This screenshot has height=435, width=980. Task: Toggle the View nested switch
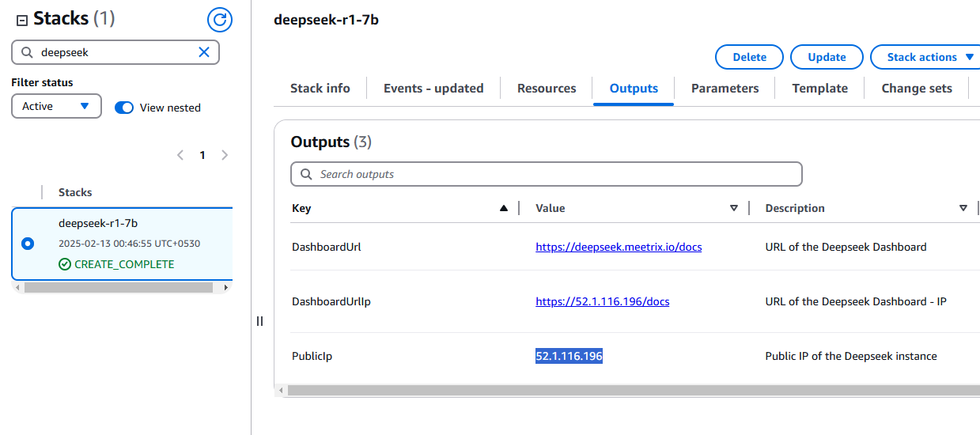pyautogui.click(x=124, y=108)
